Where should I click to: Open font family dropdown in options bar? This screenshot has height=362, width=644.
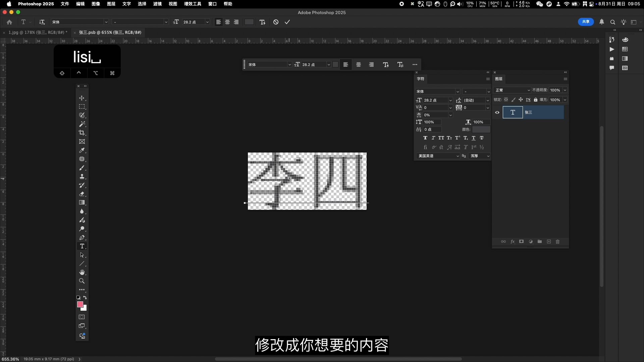[x=106, y=22]
